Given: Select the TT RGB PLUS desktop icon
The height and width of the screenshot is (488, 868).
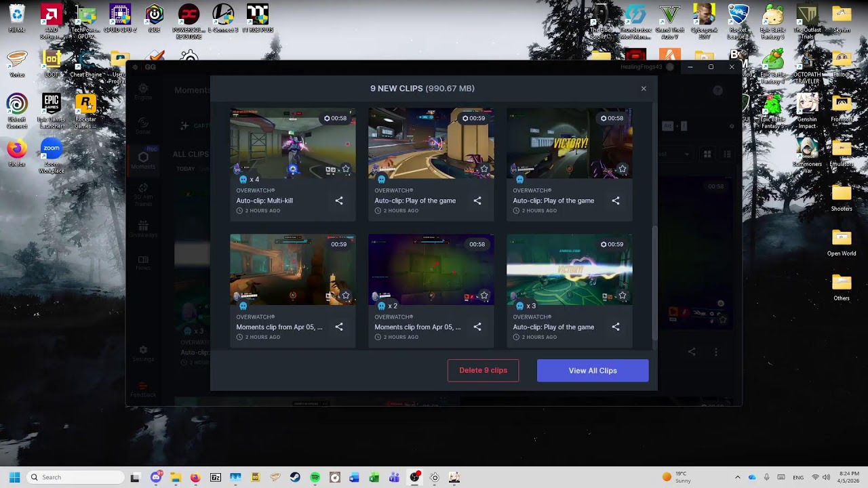Looking at the screenshot, I should click(x=257, y=18).
